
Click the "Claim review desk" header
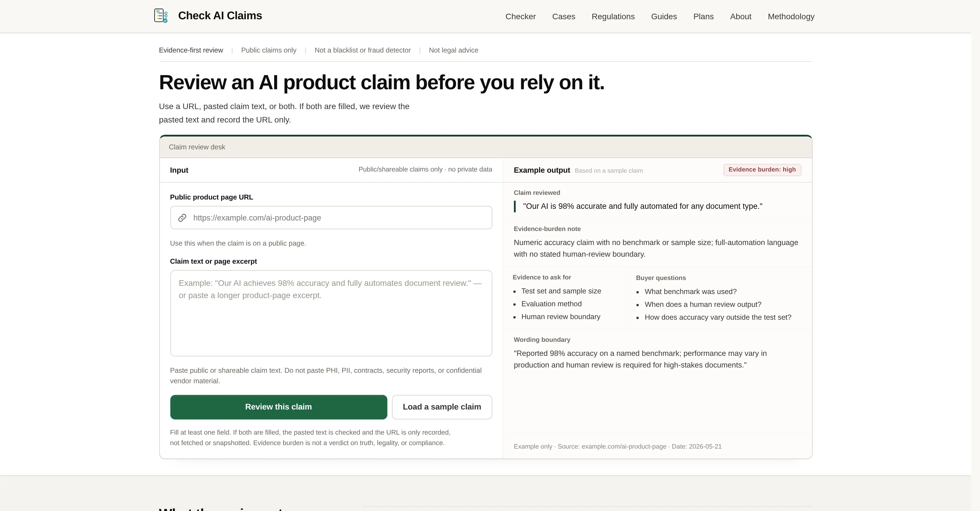(197, 147)
